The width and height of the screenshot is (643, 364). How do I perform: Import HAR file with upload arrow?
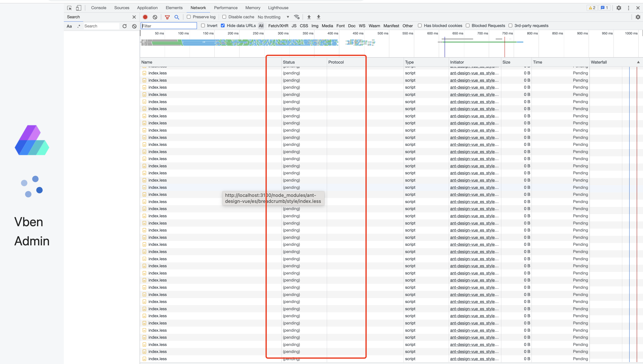(309, 17)
